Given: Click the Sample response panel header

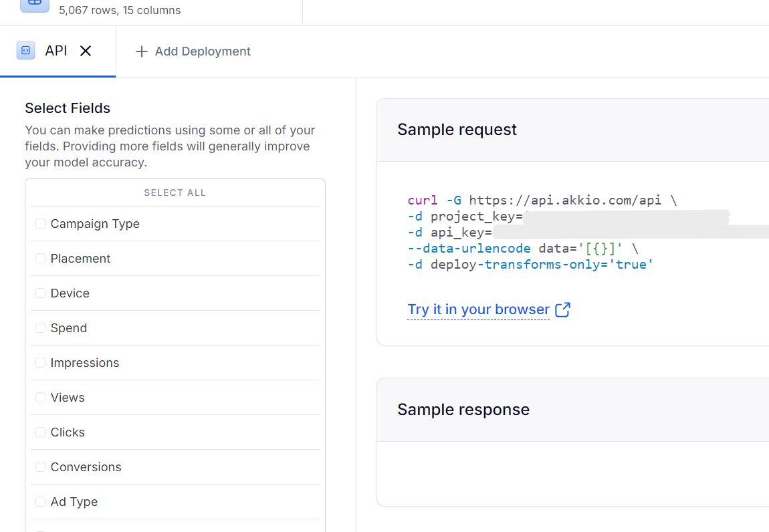Looking at the screenshot, I should (463, 410).
